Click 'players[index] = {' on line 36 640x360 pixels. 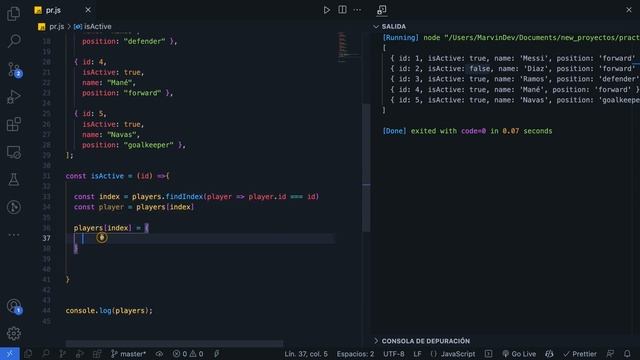(x=111, y=228)
